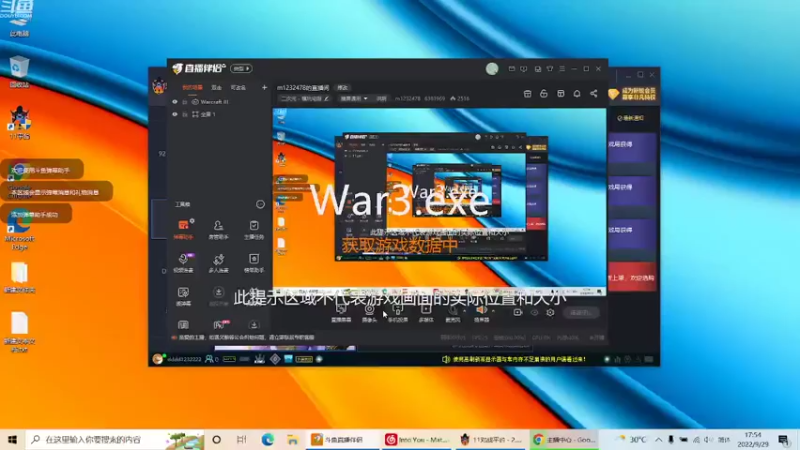Click the grid icon right of the lock icon
Viewport: 800px width, 450px height.
[x=561, y=93]
